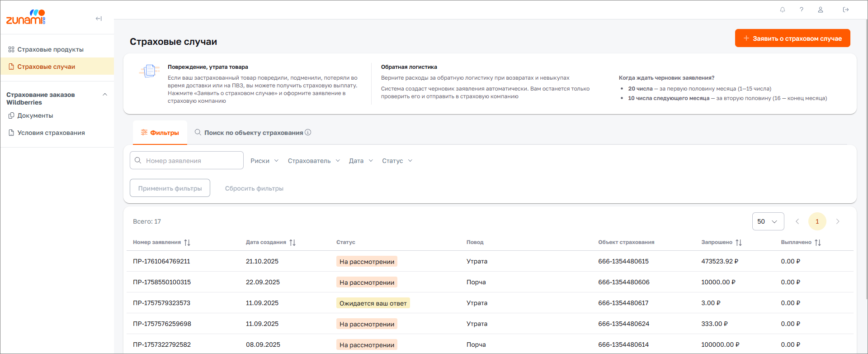Sort by Запрошено column arrows

739,243
